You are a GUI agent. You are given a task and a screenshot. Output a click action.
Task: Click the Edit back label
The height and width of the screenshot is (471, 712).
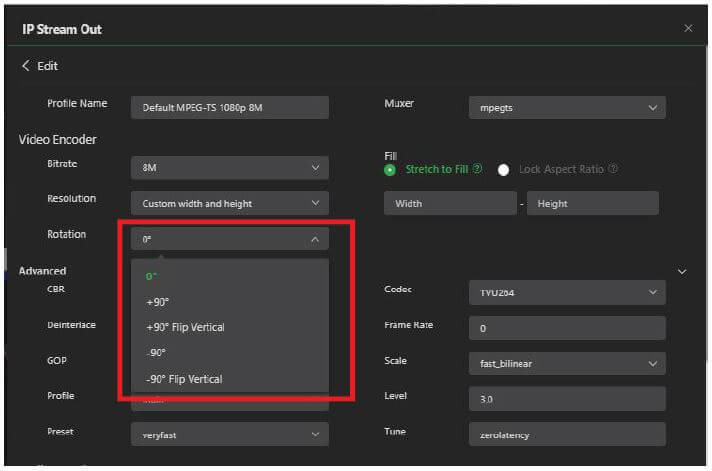point(48,66)
